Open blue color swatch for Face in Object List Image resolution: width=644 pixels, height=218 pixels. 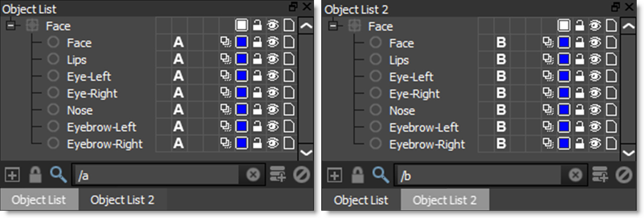pos(242,42)
